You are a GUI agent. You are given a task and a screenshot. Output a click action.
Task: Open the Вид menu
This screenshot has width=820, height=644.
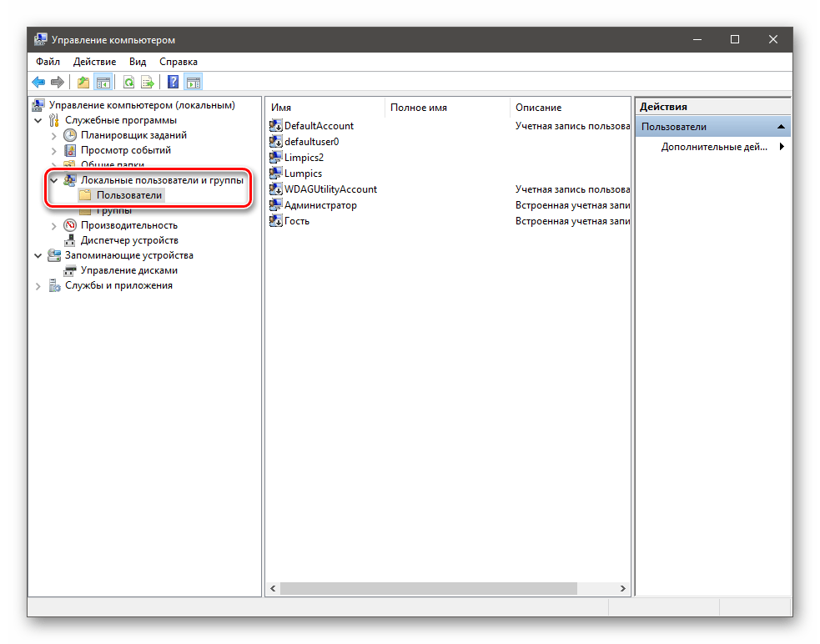tap(138, 62)
